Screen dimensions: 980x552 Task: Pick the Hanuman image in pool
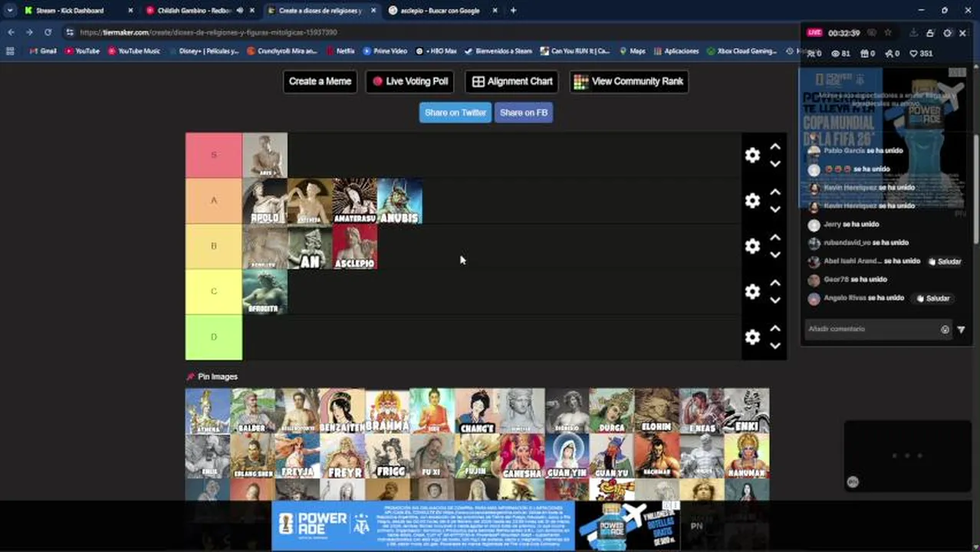pos(747,455)
